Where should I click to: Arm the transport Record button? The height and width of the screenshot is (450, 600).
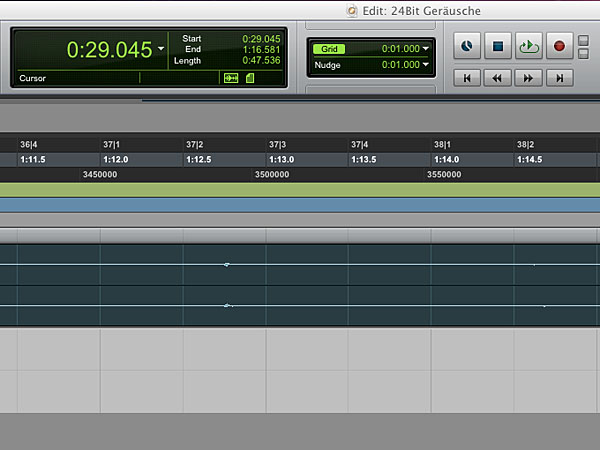tap(559, 46)
